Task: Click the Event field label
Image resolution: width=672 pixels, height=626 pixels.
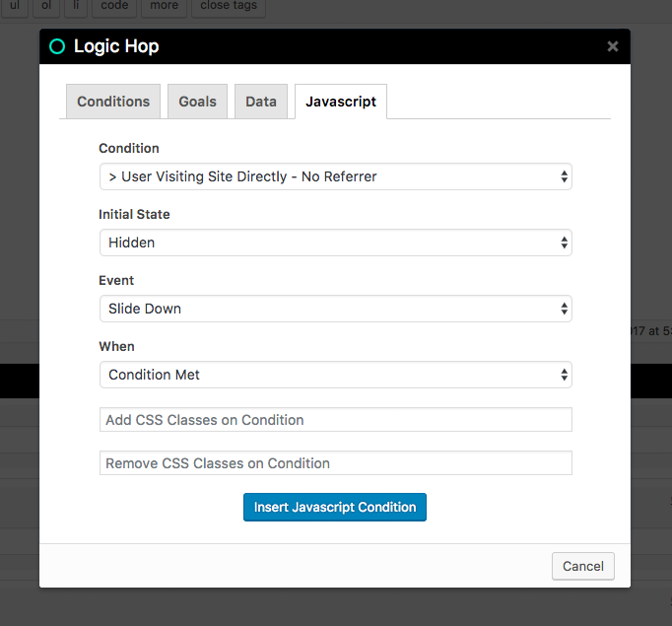Action: 116,280
